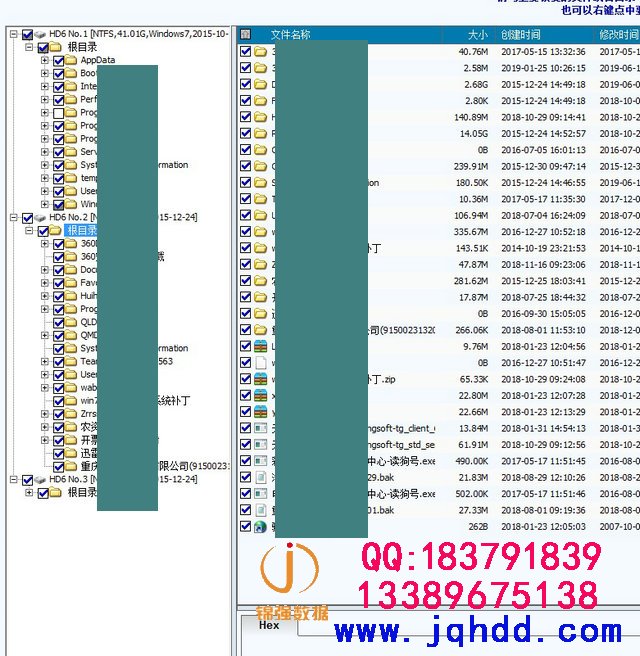This screenshot has height=656, width=640.
Task: Click the HD6 No.2 drive icon
Action: 40,218
